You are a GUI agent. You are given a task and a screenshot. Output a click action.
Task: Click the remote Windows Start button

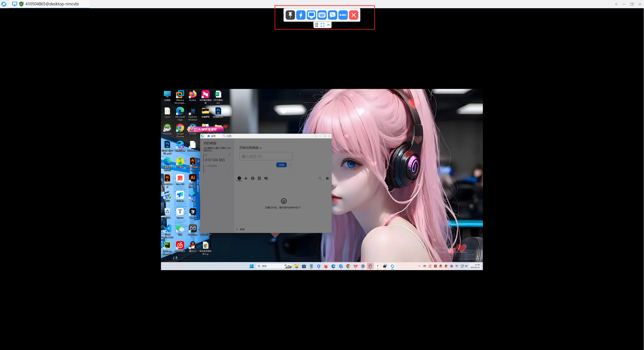point(251,266)
